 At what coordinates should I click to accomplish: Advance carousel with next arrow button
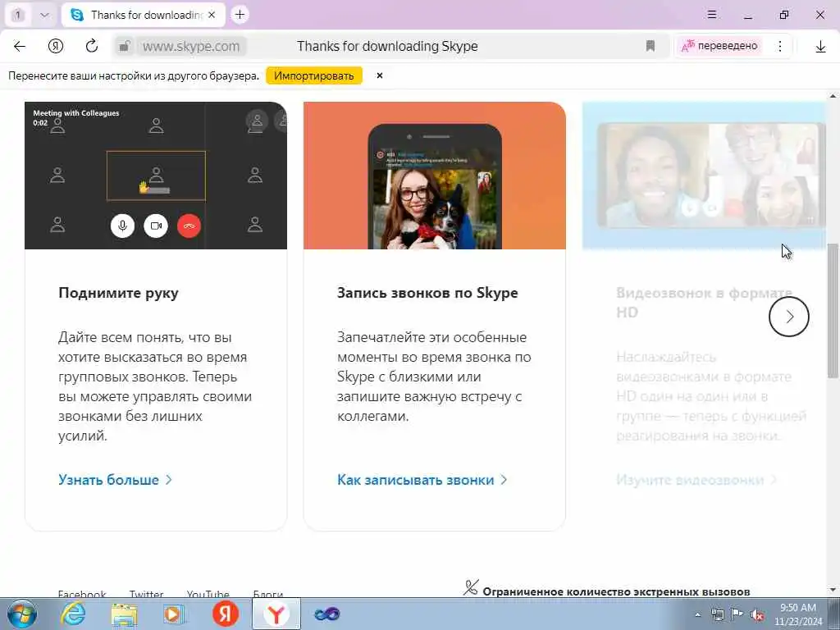(x=788, y=317)
